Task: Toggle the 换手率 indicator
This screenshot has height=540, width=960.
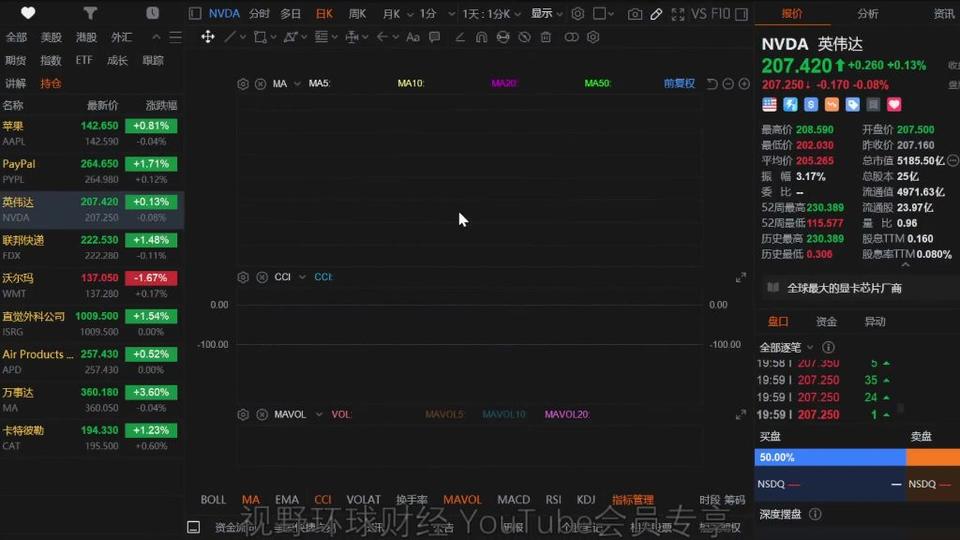Action: click(411, 500)
